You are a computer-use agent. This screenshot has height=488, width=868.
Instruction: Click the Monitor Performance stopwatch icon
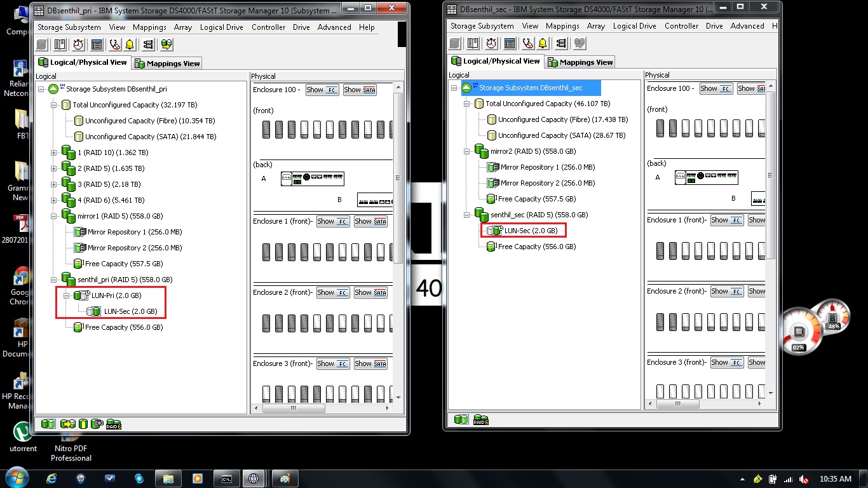point(77,44)
